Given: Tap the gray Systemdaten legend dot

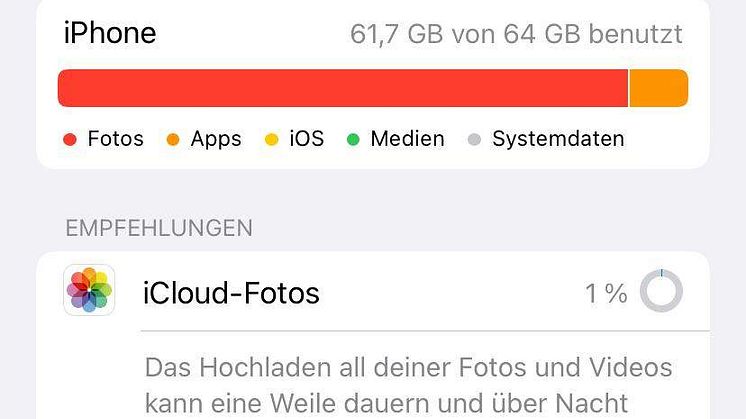Looking at the screenshot, I should click(474, 140).
